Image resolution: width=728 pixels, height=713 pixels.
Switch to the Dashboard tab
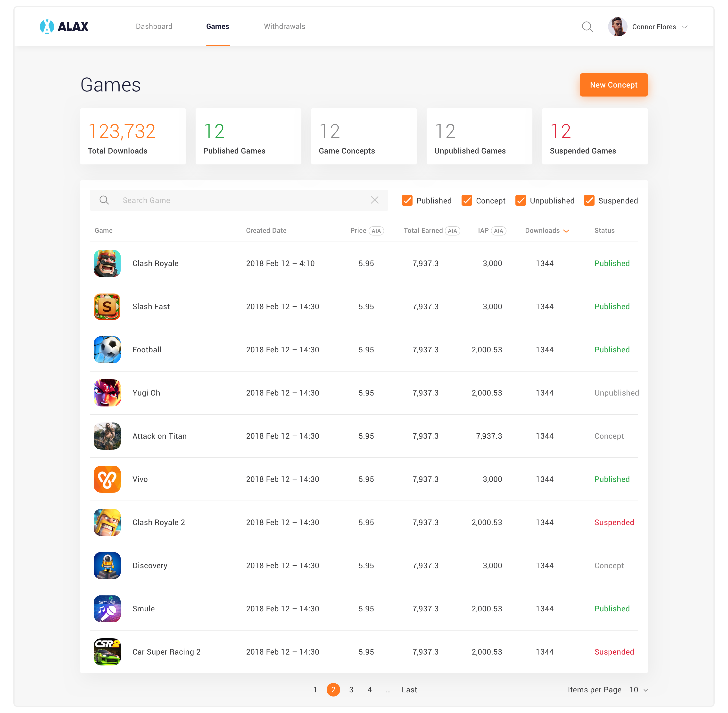[x=154, y=26]
